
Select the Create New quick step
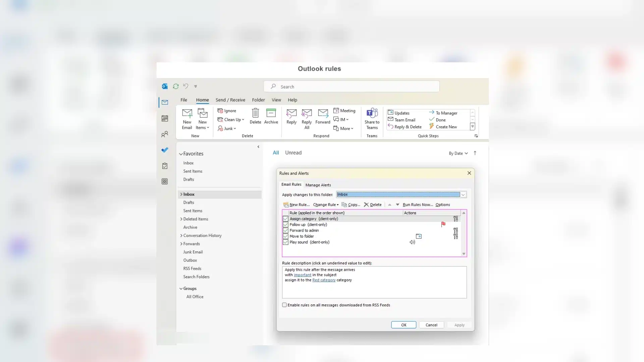(x=443, y=127)
